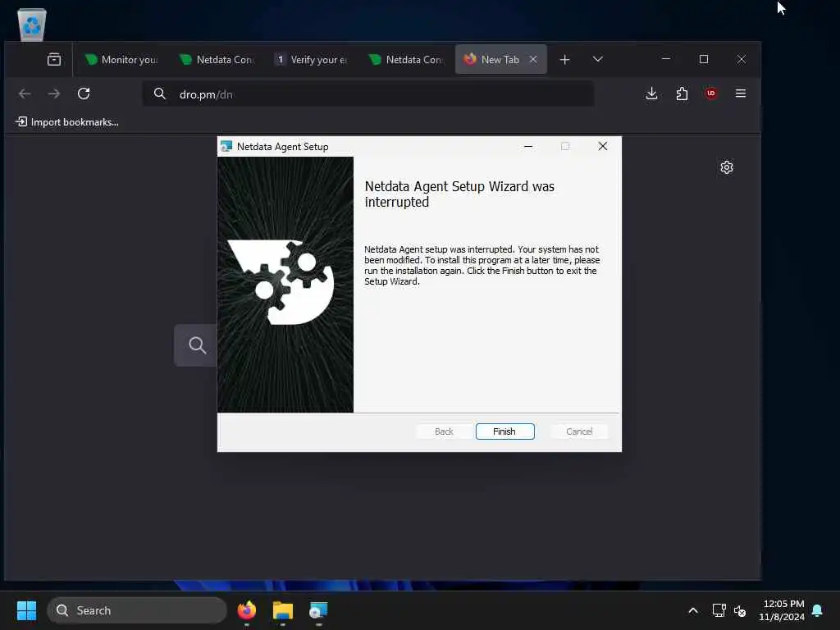This screenshot has width=840, height=630.
Task: Show hidden system tray icons
Action: tap(692, 610)
